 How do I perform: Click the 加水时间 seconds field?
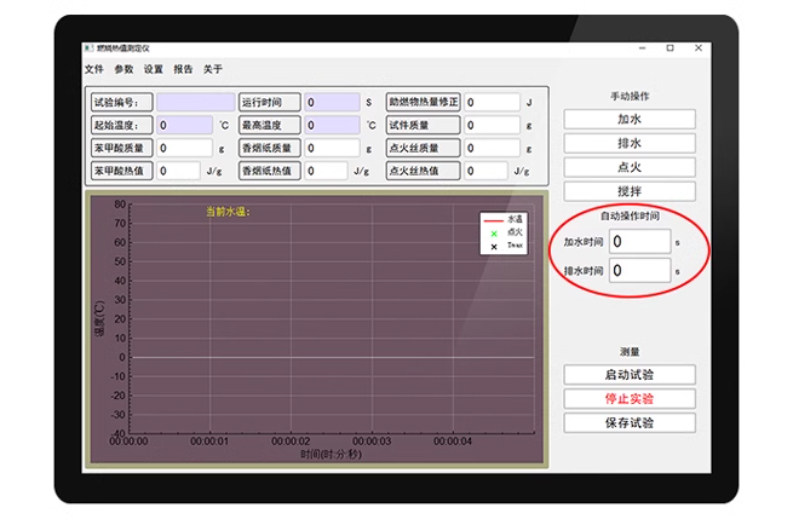coord(640,242)
